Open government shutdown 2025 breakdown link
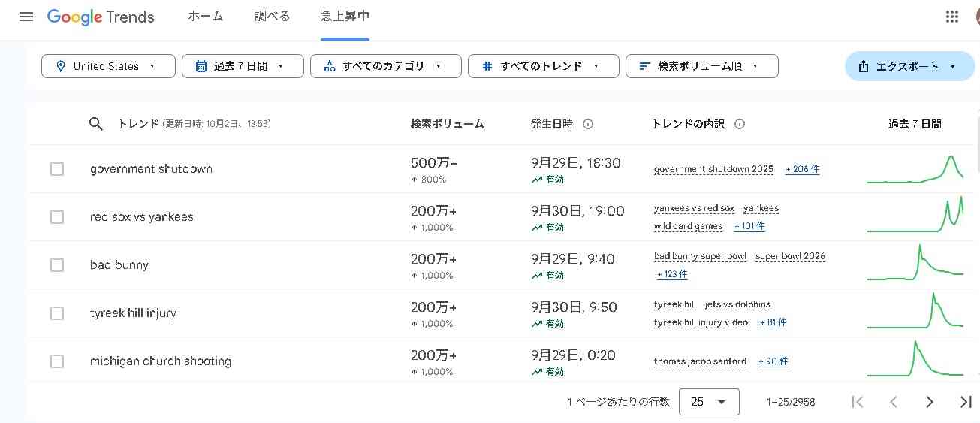This screenshot has height=423, width=980. (x=713, y=169)
